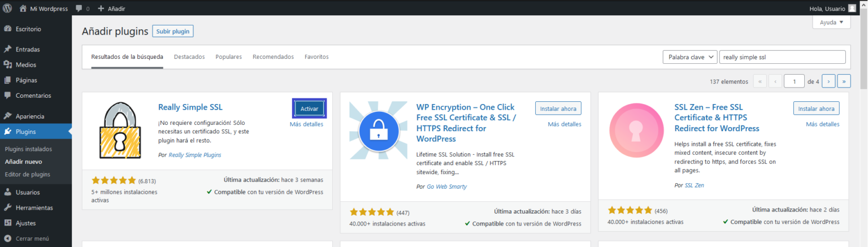The width and height of the screenshot is (868, 247).
Task: Click the star rating of Really Simple SSL
Action: (114, 181)
